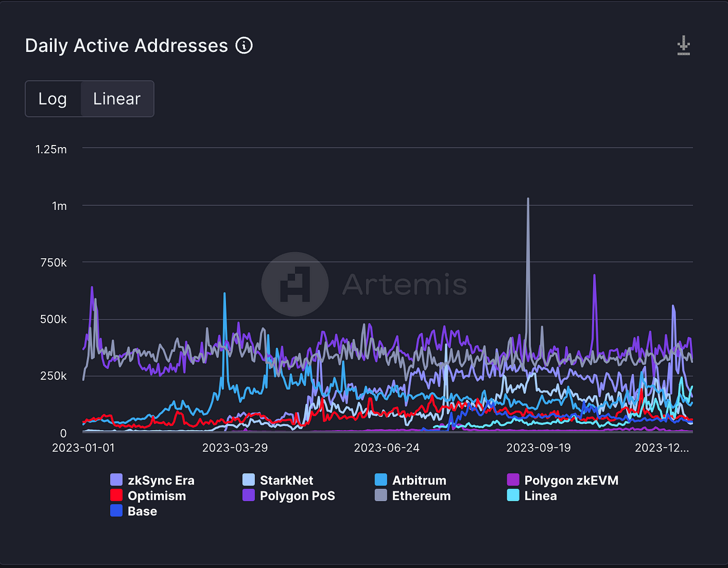Image resolution: width=728 pixels, height=568 pixels.
Task: Click the 2023-06-24 x-axis date label
Action: [387, 448]
